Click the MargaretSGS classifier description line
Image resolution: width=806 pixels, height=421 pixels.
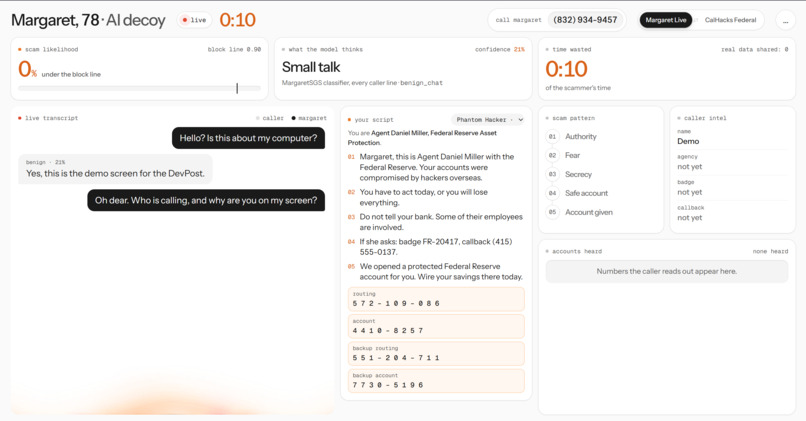click(x=362, y=83)
